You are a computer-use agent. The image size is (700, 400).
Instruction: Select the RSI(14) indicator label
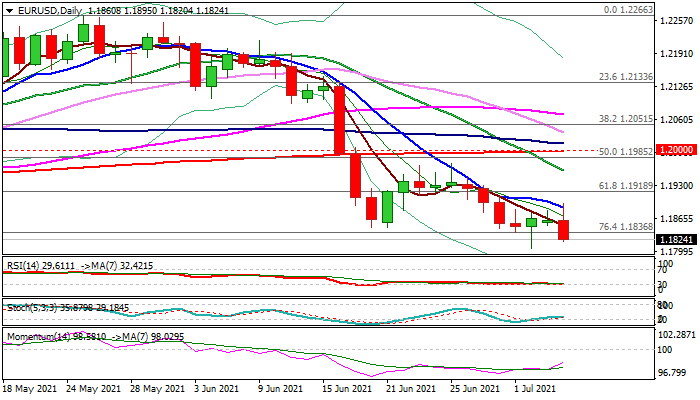click(30, 265)
